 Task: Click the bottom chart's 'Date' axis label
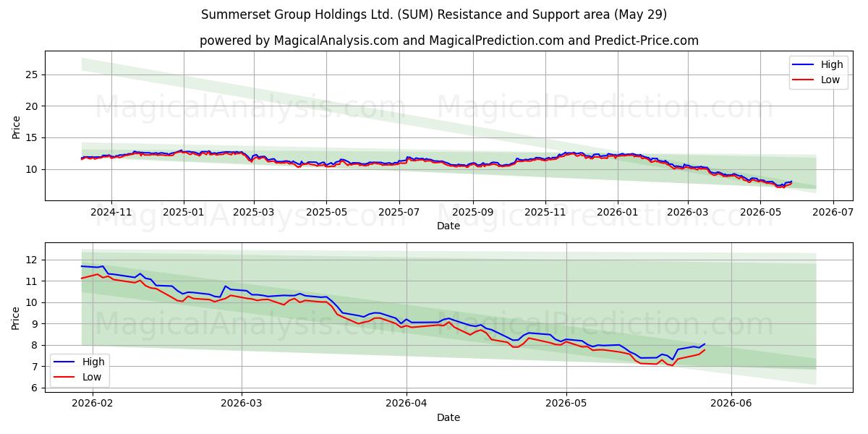[x=448, y=418]
